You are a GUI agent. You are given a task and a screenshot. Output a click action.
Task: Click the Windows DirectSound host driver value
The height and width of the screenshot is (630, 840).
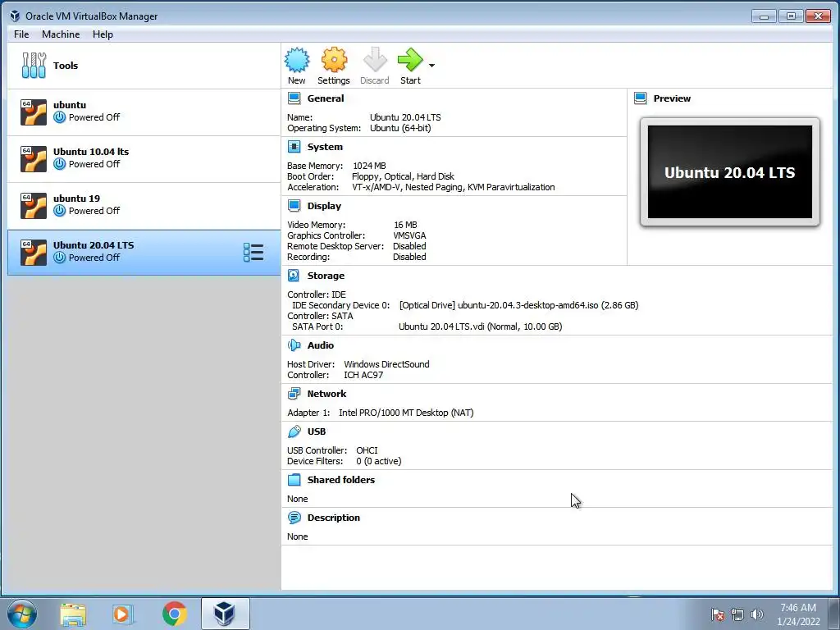(387, 364)
